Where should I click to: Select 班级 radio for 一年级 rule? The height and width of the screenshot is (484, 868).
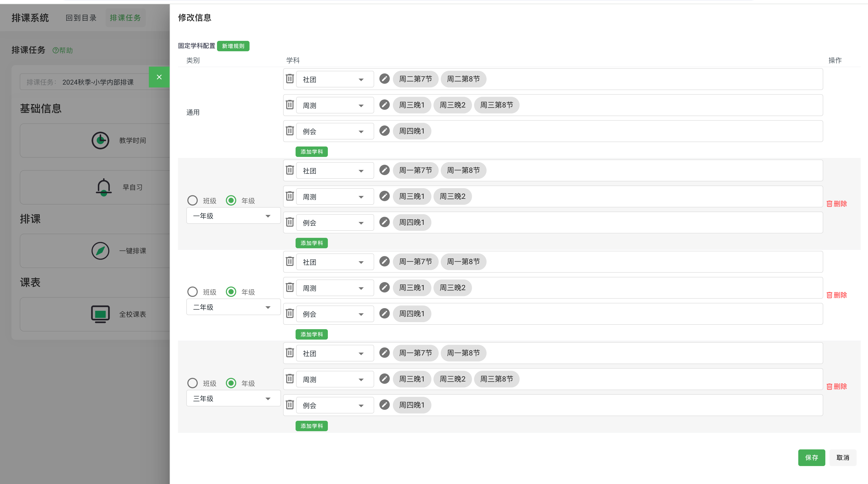pyautogui.click(x=192, y=201)
